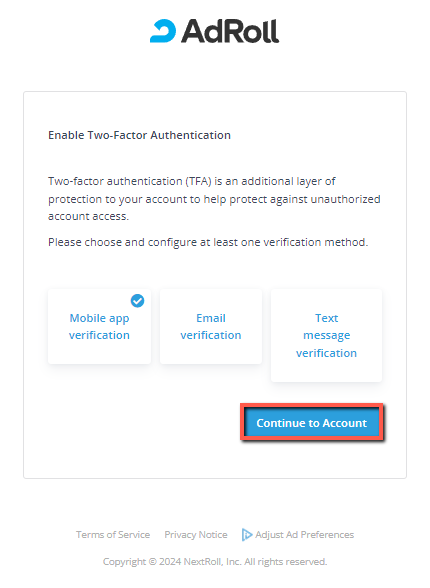Click the red highlight border around Continue button
Viewport: 430px width, 588px height.
(x=312, y=405)
